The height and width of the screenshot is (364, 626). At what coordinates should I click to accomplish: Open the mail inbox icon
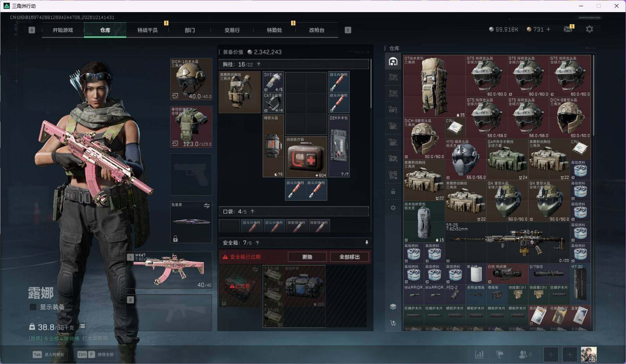point(568,29)
